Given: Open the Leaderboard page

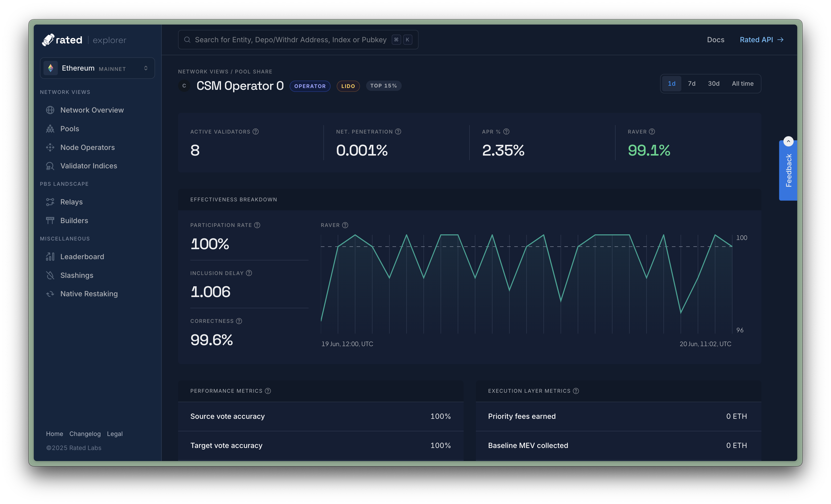Looking at the screenshot, I should [82, 257].
